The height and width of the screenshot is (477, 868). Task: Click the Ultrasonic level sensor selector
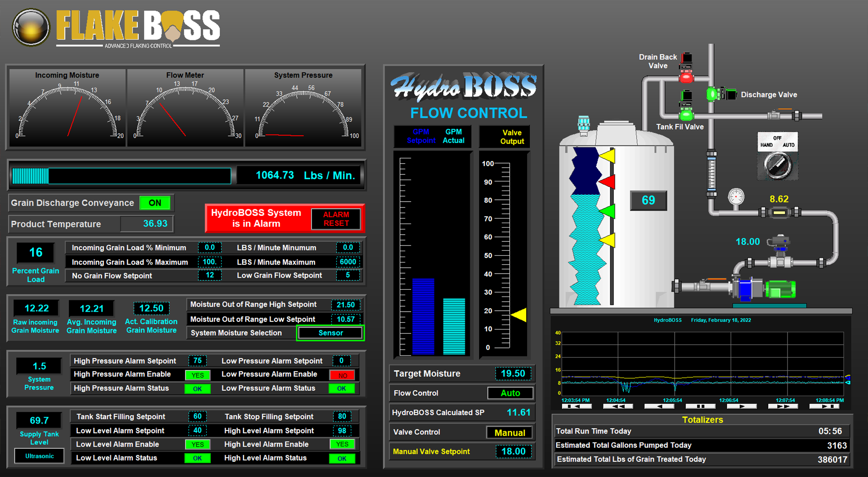point(39,456)
